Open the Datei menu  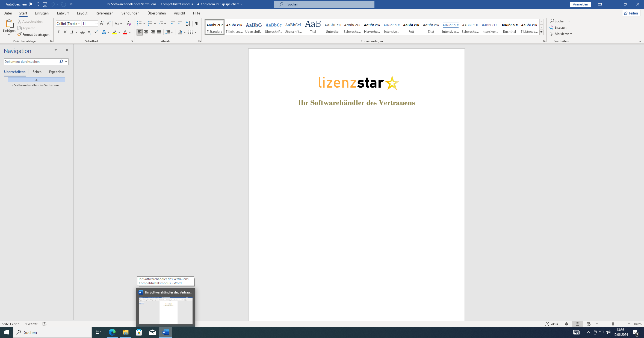[8, 13]
